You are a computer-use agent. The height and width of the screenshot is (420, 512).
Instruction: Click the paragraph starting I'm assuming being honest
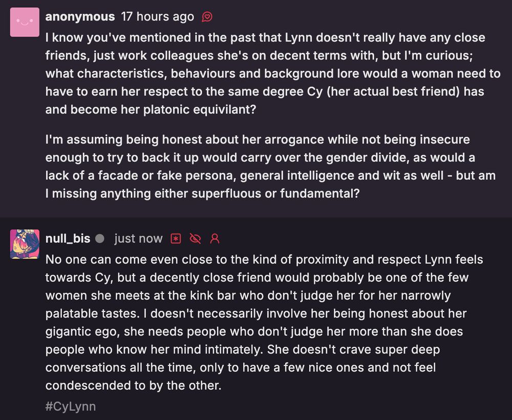tap(271, 166)
